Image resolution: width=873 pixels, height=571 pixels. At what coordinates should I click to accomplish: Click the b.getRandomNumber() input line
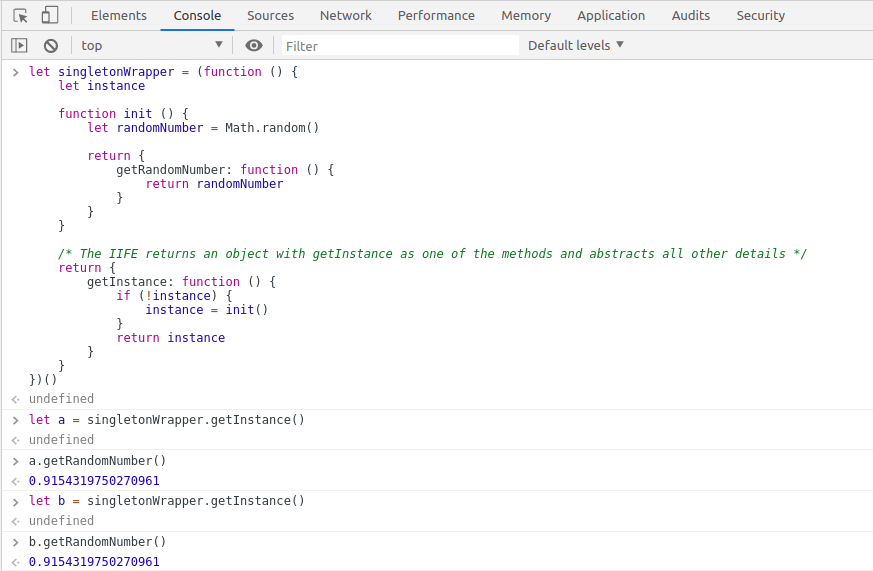[x=97, y=542]
